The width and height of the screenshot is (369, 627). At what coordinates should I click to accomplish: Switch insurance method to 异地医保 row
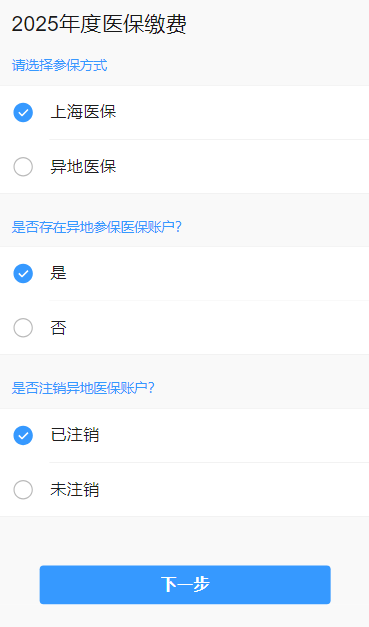tap(184, 166)
